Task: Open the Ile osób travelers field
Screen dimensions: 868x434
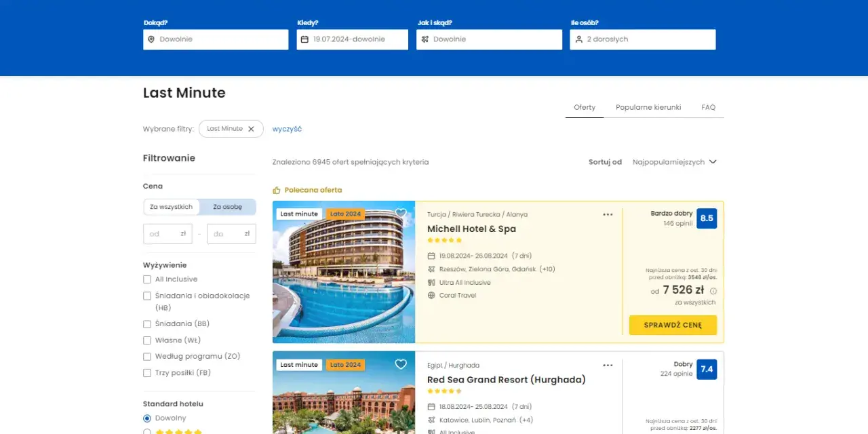Action: click(x=643, y=39)
